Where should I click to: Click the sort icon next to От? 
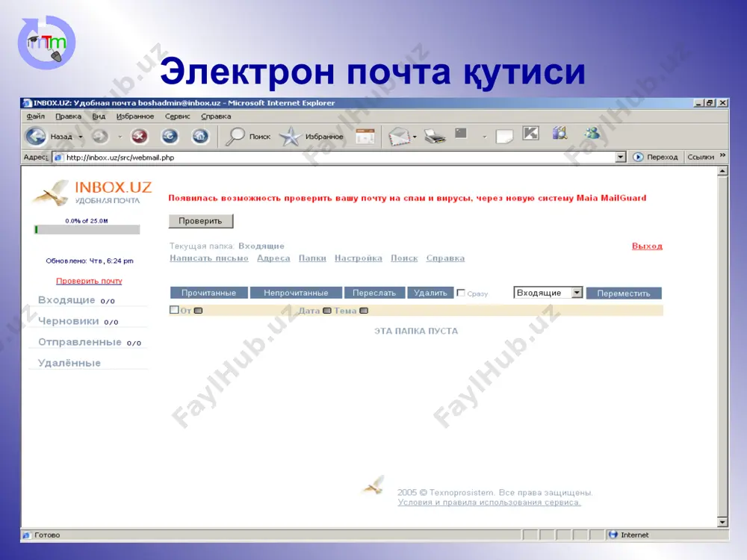[x=198, y=311]
